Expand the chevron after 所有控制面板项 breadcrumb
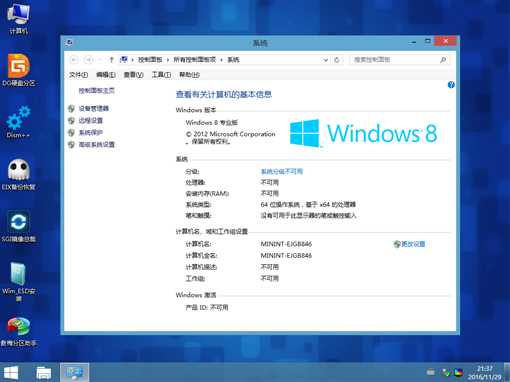Image resolution: width=510 pixels, height=382 pixels. (221, 60)
